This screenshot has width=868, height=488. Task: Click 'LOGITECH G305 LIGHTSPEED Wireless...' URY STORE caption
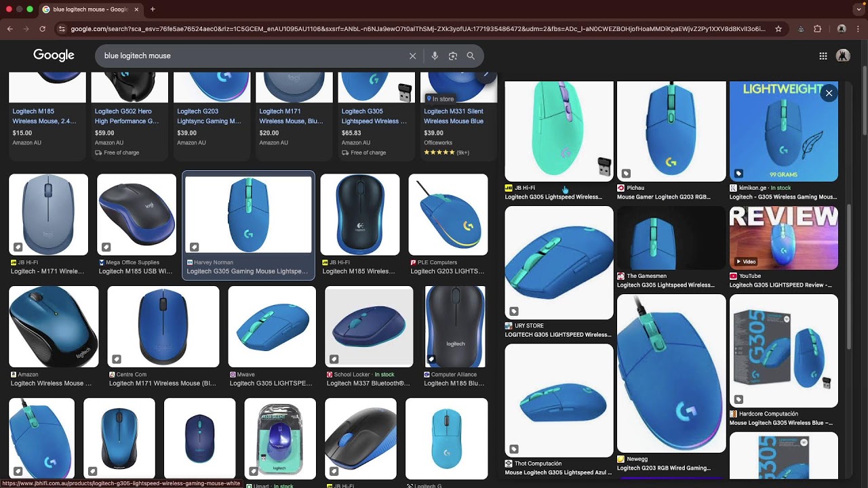pos(558,335)
